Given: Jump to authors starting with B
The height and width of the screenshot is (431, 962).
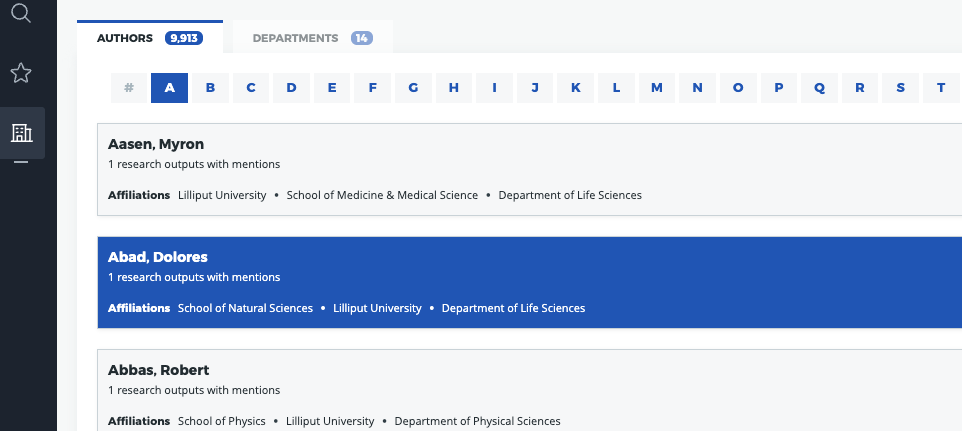Looking at the screenshot, I should click(x=210, y=88).
